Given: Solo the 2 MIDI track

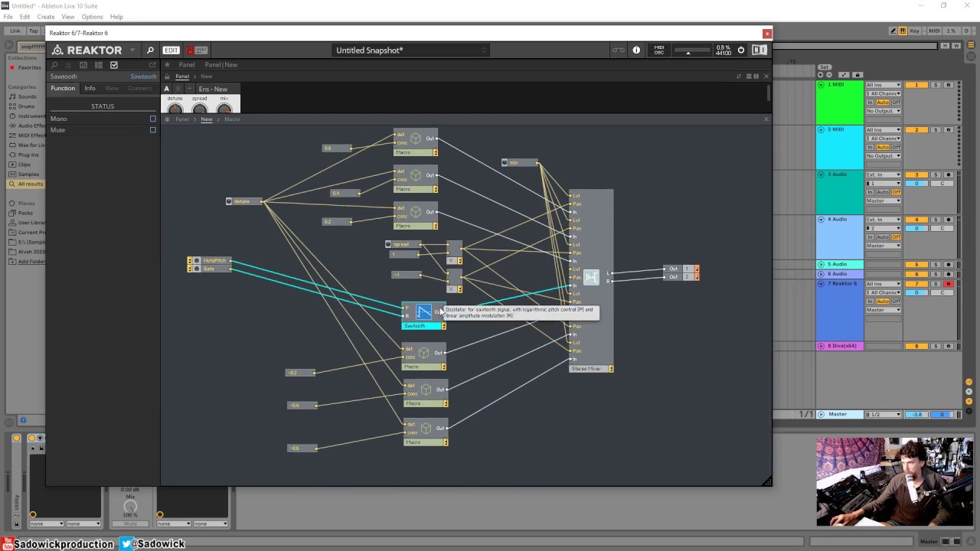Looking at the screenshot, I should click(935, 130).
